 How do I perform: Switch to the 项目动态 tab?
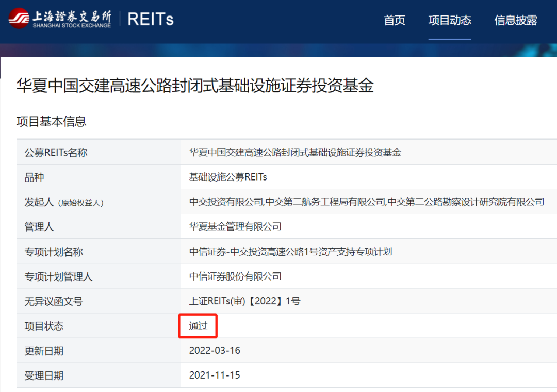(x=450, y=20)
